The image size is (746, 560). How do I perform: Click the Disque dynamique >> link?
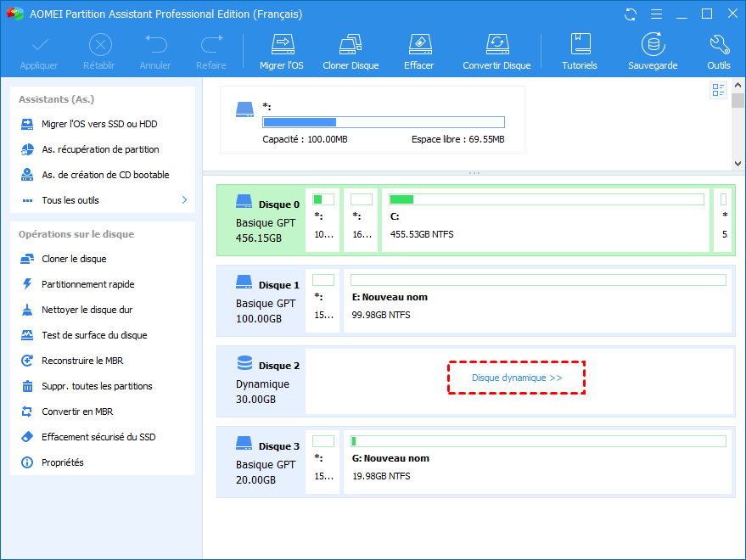(517, 378)
